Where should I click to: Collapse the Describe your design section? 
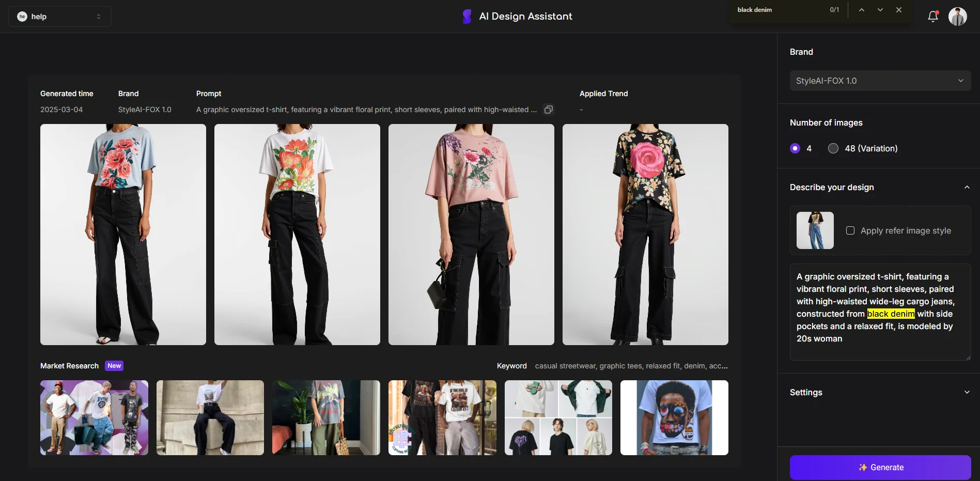[x=967, y=187]
